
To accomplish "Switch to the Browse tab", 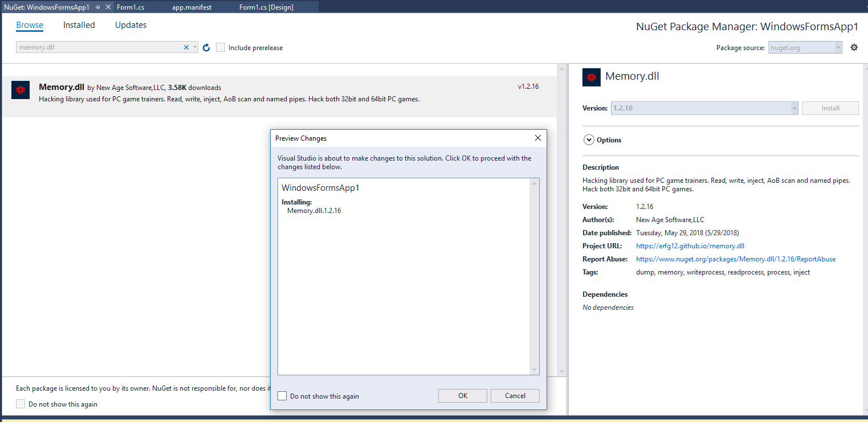I will (30, 25).
